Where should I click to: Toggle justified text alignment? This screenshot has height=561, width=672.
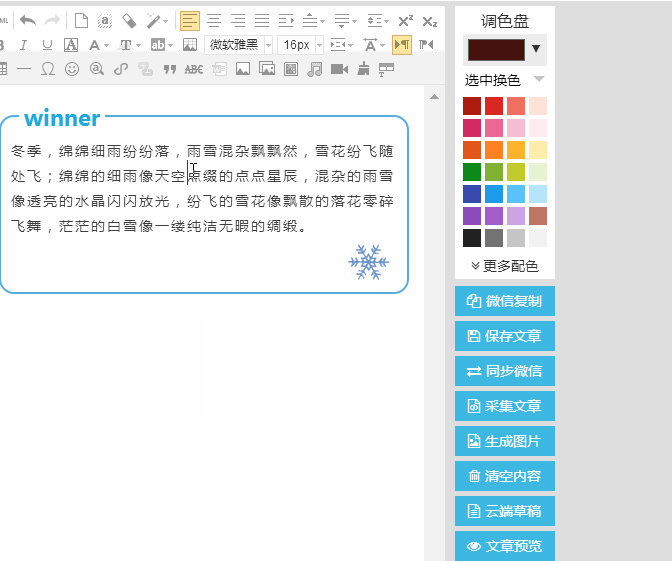262,20
